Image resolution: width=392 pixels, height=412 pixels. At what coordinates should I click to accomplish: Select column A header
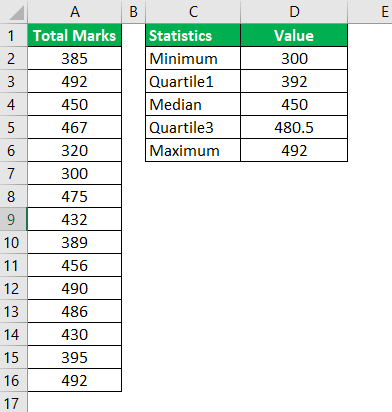click(x=75, y=12)
